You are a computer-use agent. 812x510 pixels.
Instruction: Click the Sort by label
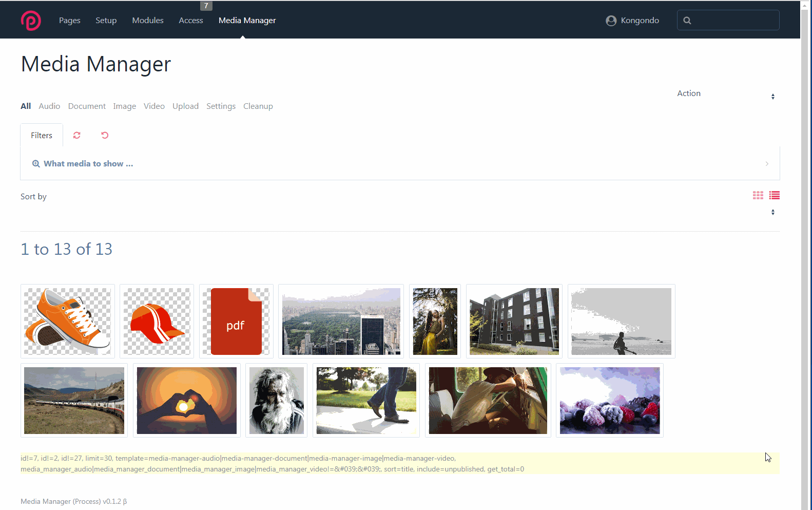[x=33, y=197]
